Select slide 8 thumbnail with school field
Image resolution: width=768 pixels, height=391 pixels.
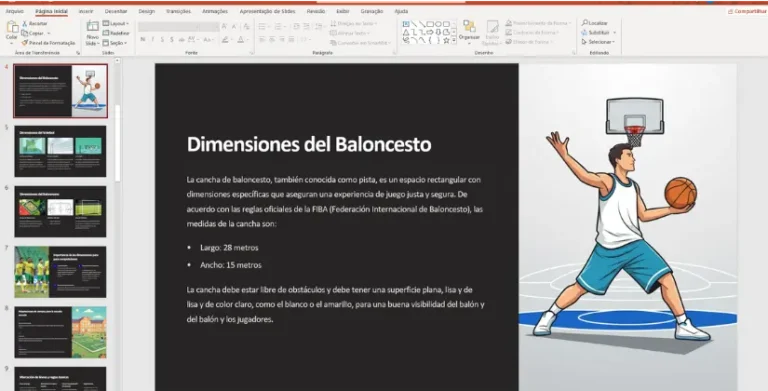point(60,332)
